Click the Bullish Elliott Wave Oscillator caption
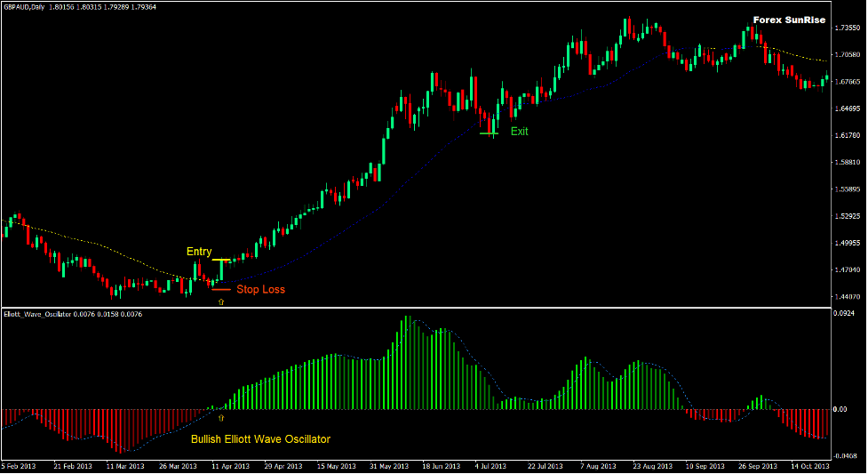This screenshot has height=474, width=868. click(x=260, y=439)
